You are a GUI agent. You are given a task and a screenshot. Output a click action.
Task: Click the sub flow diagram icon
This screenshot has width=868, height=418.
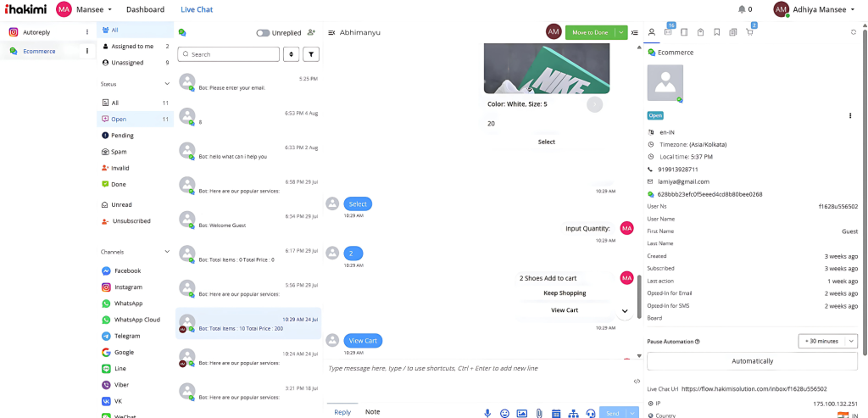point(574,413)
